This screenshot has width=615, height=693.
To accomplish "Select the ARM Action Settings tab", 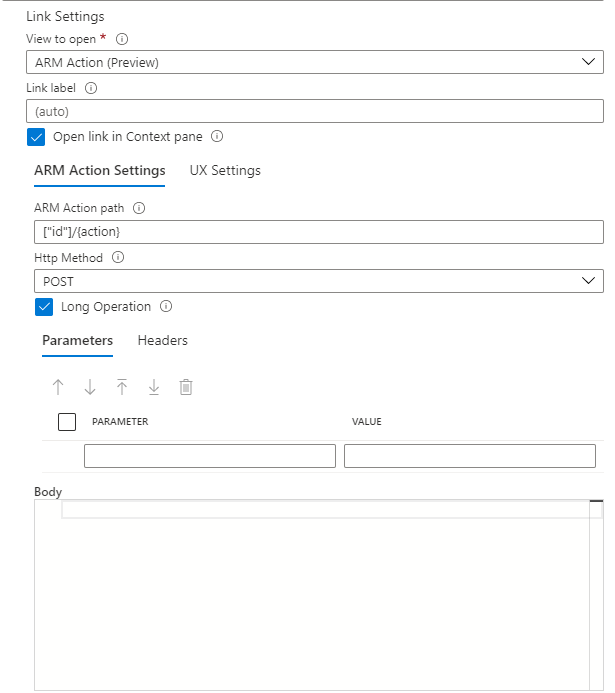I will point(100,171).
